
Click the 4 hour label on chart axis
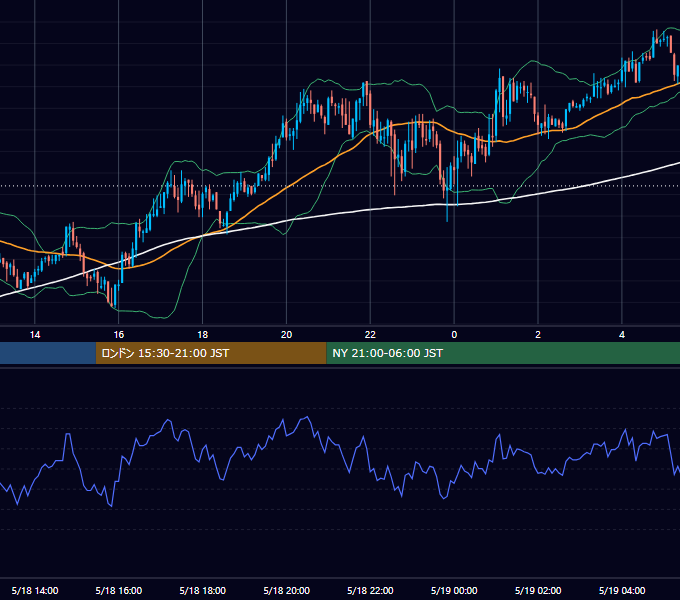point(622,335)
